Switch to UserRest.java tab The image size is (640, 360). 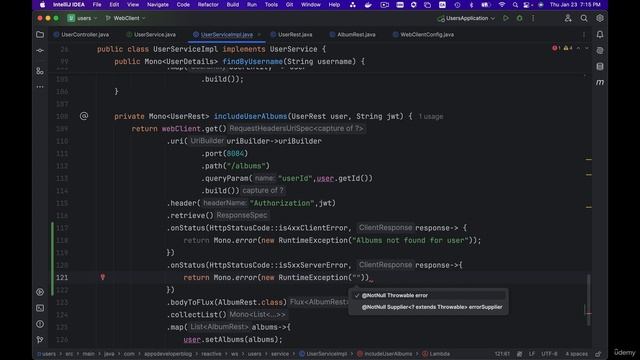coord(291,35)
